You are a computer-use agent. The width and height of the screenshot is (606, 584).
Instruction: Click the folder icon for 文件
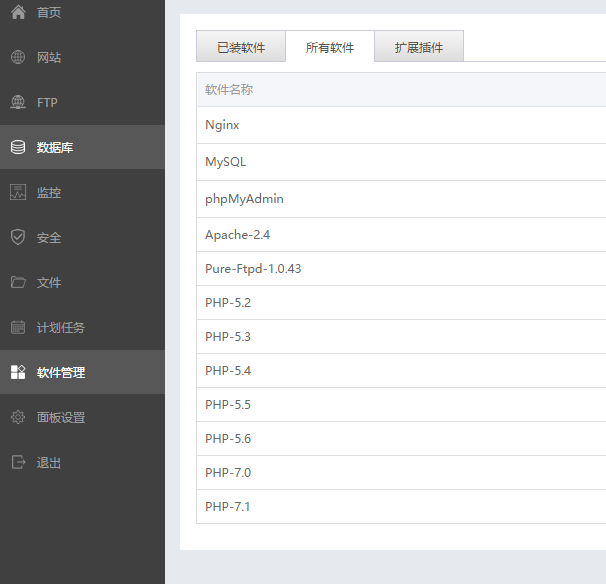pyautogui.click(x=18, y=282)
